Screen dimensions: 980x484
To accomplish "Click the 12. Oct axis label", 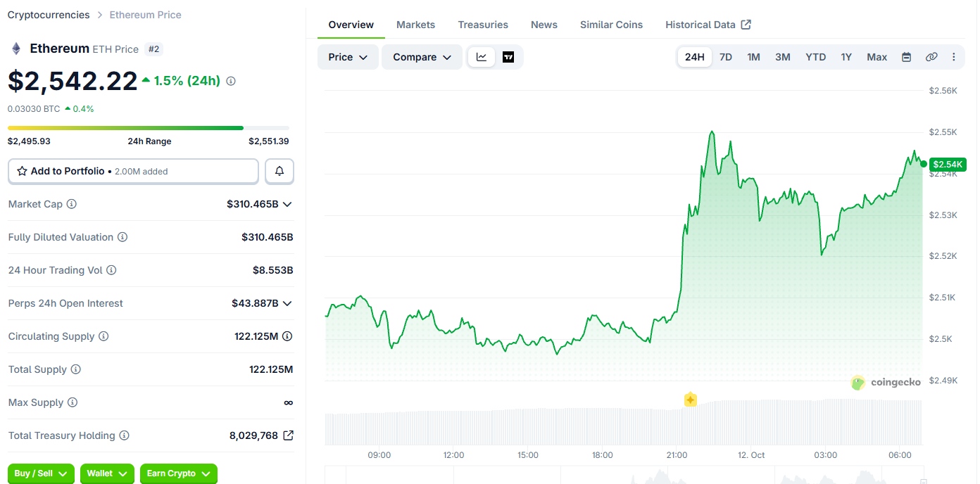I will 752,455.
